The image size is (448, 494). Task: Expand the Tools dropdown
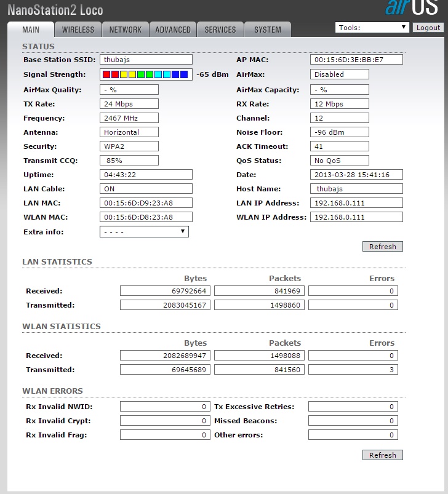(372, 28)
